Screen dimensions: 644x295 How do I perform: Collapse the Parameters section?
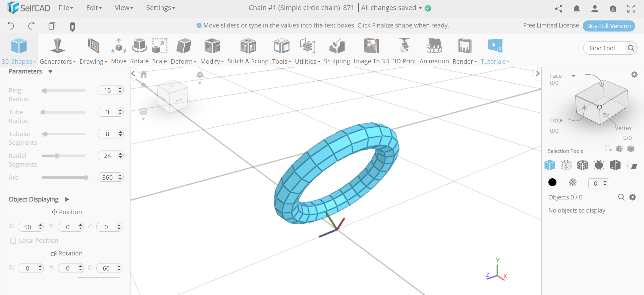coord(50,71)
